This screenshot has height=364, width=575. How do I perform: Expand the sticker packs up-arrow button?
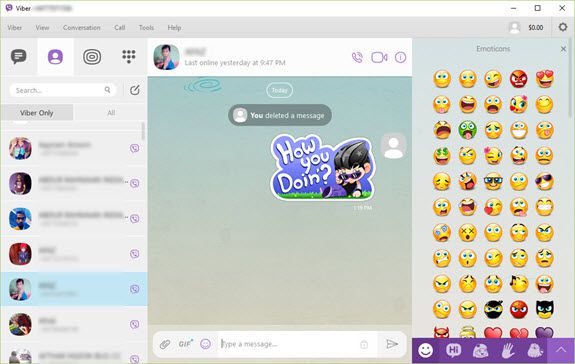coord(561,350)
